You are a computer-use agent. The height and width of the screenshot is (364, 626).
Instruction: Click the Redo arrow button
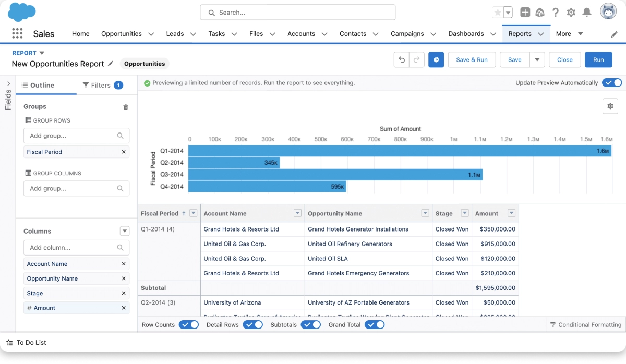pos(416,59)
